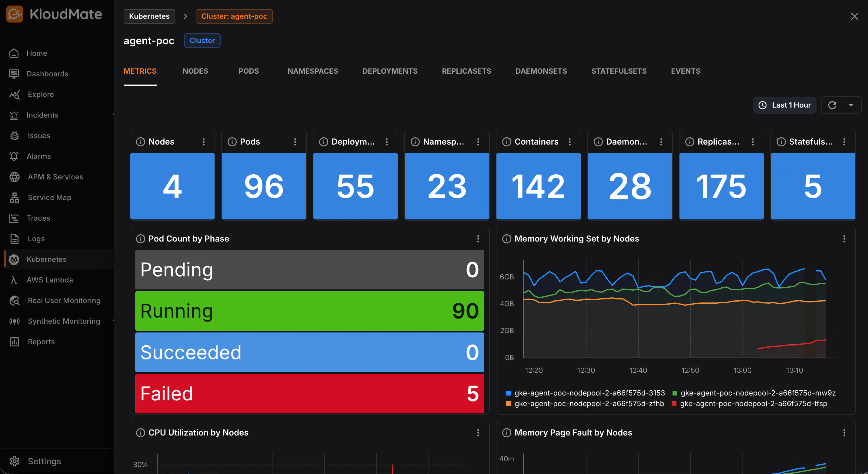Image resolution: width=868 pixels, height=474 pixels.
Task: Open Logs document icon in sidebar
Action: tap(15, 239)
